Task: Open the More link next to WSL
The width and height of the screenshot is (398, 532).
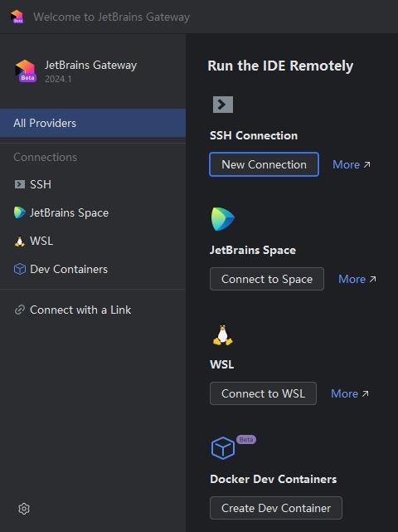Action: [350, 393]
